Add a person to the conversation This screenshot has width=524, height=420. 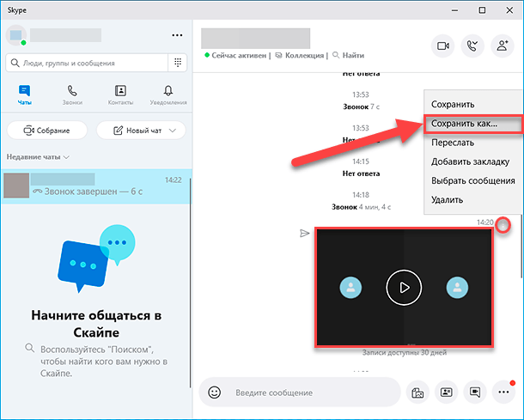[502, 46]
